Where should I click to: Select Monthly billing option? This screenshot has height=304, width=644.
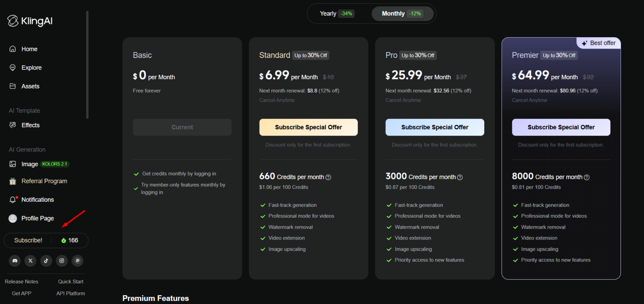tap(402, 14)
